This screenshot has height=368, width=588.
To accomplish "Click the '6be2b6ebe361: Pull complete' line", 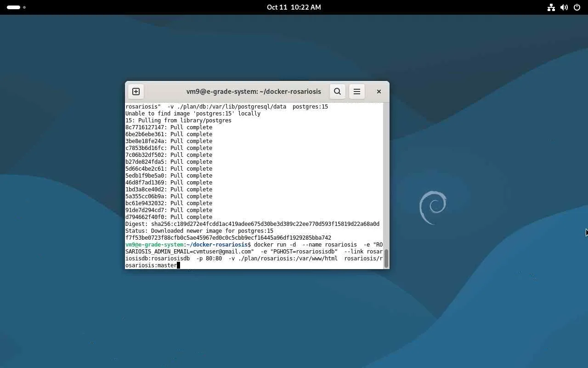I will [x=169, y=134].
